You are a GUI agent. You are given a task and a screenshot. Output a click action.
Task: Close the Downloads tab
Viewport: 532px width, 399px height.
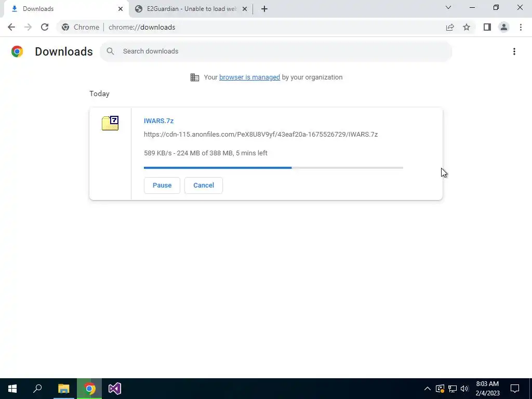pyautogui.click(x=121, y=9)
